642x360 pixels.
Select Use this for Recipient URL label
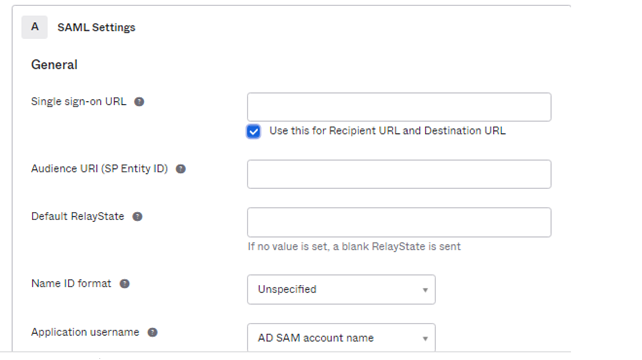point(387,131)
